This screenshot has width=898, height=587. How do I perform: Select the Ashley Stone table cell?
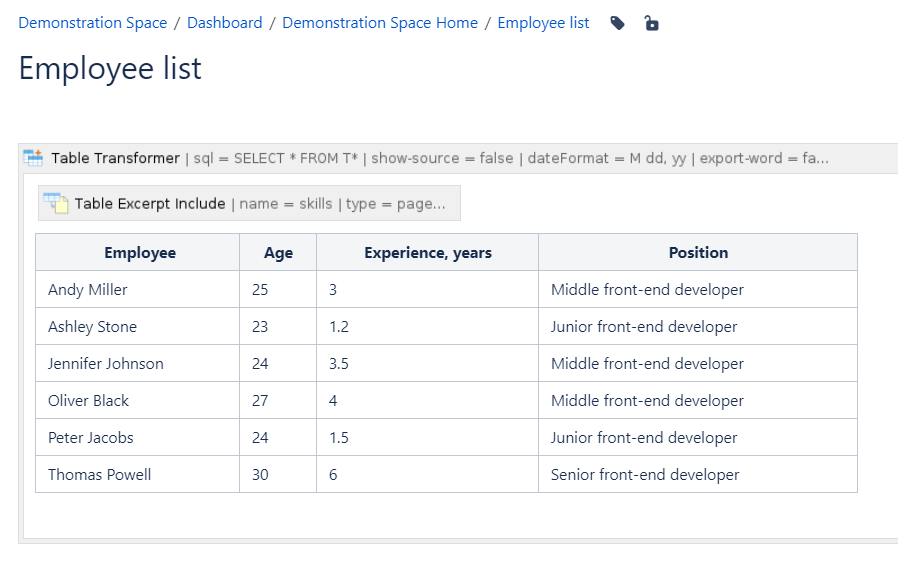[x=92, y=327]
